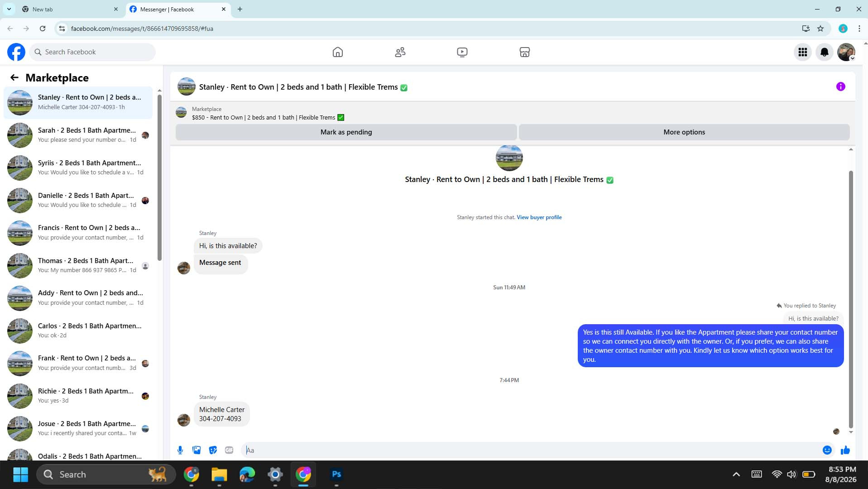Show hidden system tray icons
The height and width of the screenshot is (489, 868).
(x=736, y=475)
